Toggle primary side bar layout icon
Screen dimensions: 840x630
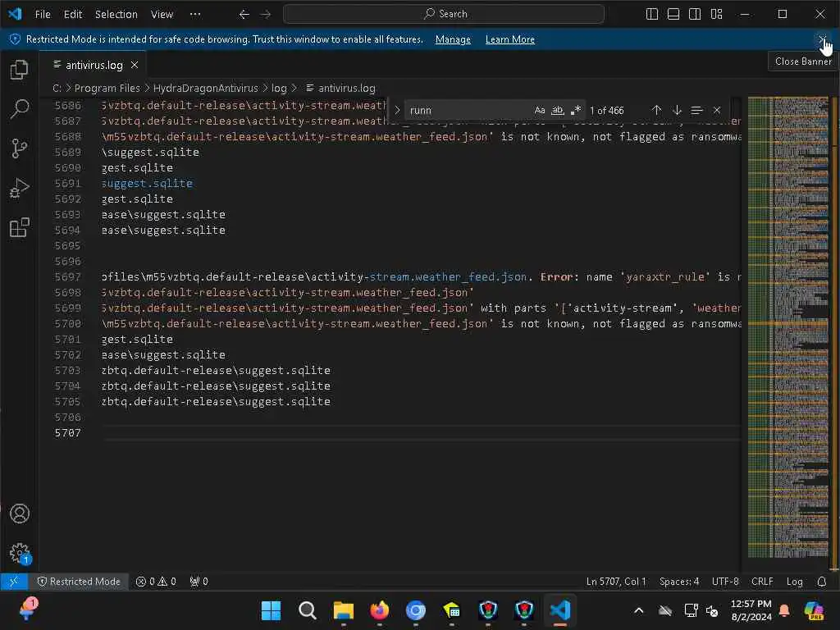click(x=652, y=15)
